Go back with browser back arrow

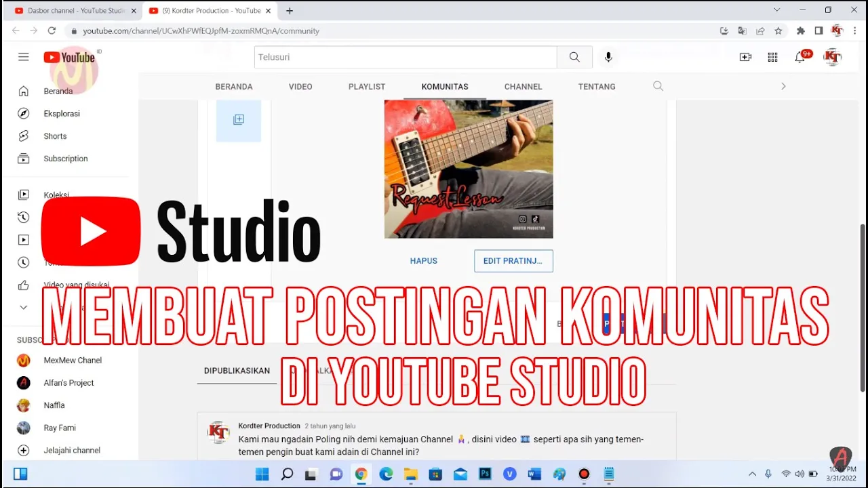coord(16,30)
